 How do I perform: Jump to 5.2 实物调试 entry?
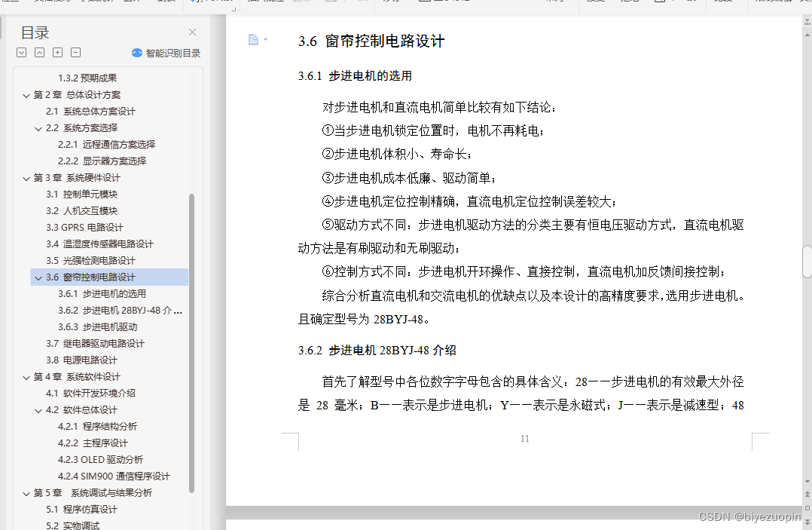[x=73, y=525]
